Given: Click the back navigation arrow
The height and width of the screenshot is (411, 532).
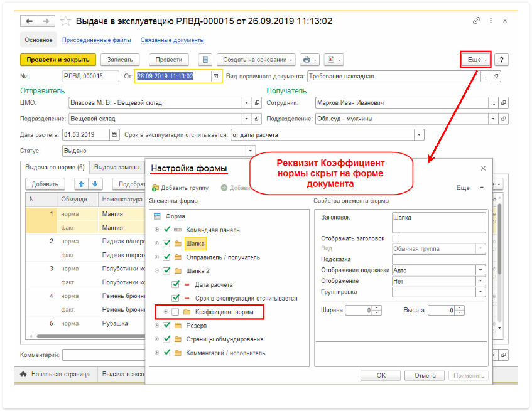Looking at the screenshot, I should pyautogui.click(x=30, y=21).
